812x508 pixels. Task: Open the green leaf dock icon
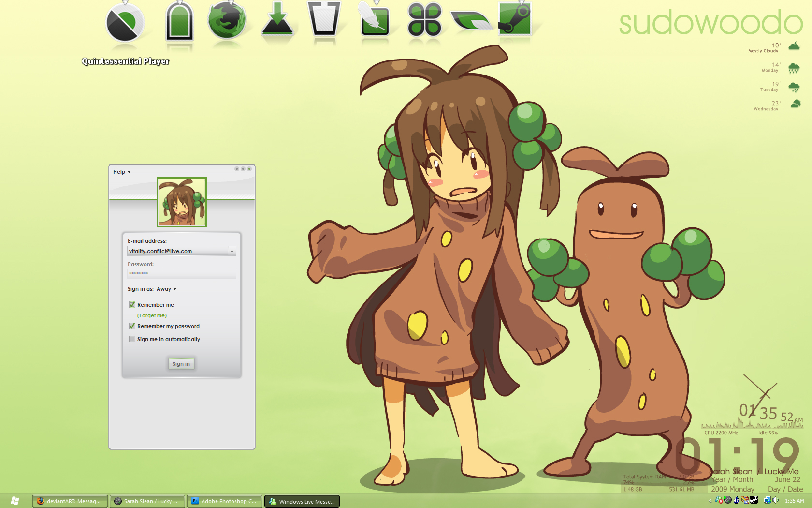point(471,20)
